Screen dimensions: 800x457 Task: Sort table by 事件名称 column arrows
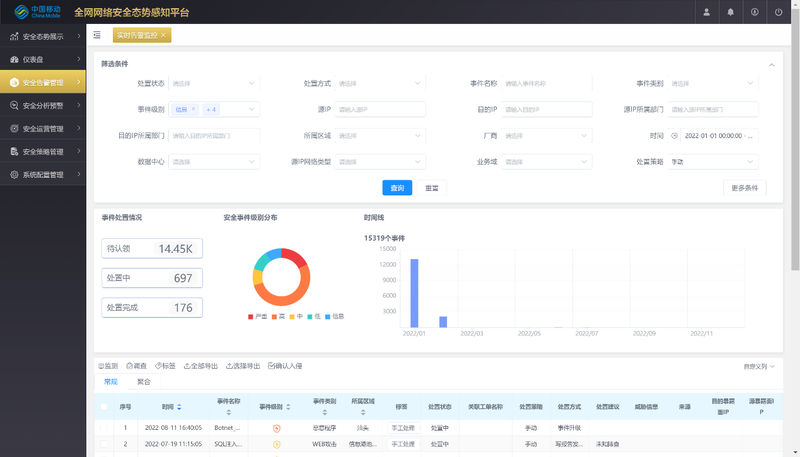(229, 412)
